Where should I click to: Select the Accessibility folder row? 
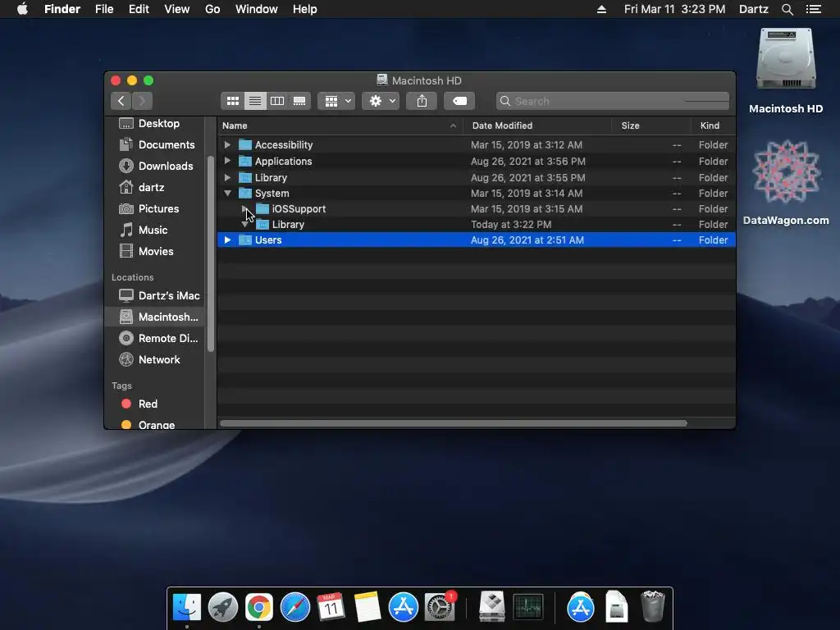coord(477,144)
